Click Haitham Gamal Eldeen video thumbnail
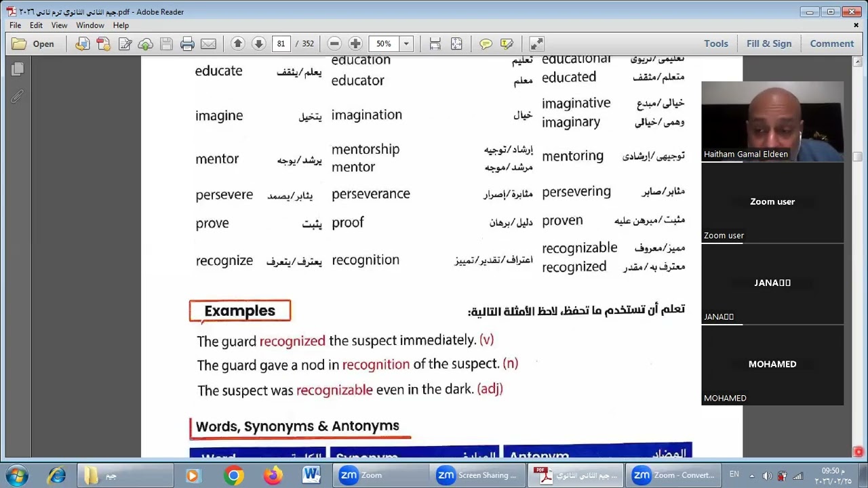Viewport: 868px width, 488px height. tap(772, 121)
